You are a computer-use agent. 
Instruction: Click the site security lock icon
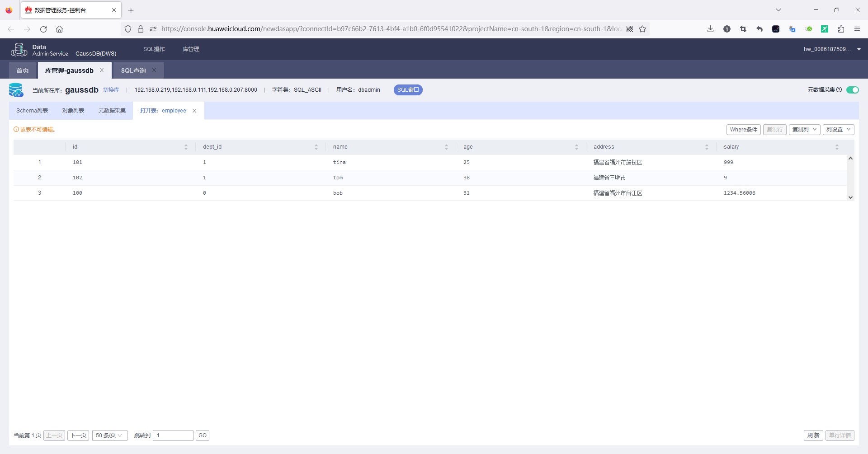pyautogui.click(x=141, y=29)
